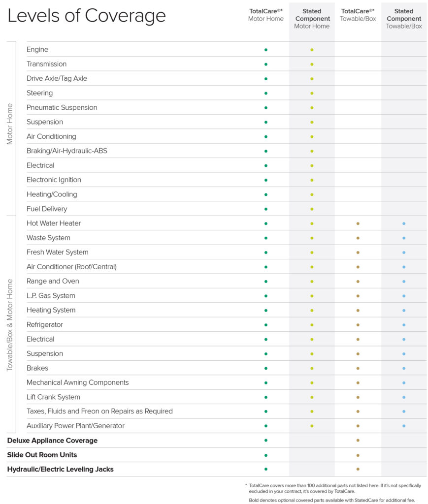The height and width of the screenshot is (504, 428).
Task: Click Hydraulic/Electric Leveling Jacks TotalCare Towable/Box dot
Action: point(358,470)
